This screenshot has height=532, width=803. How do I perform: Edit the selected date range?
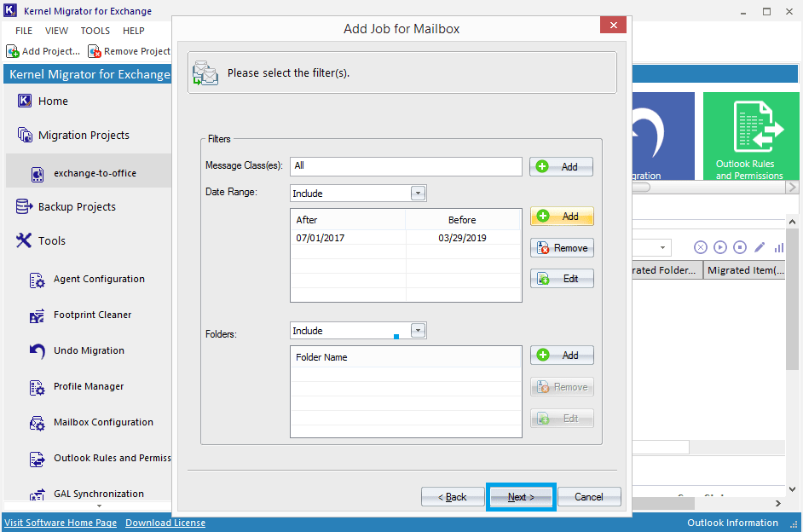(562, 279)
